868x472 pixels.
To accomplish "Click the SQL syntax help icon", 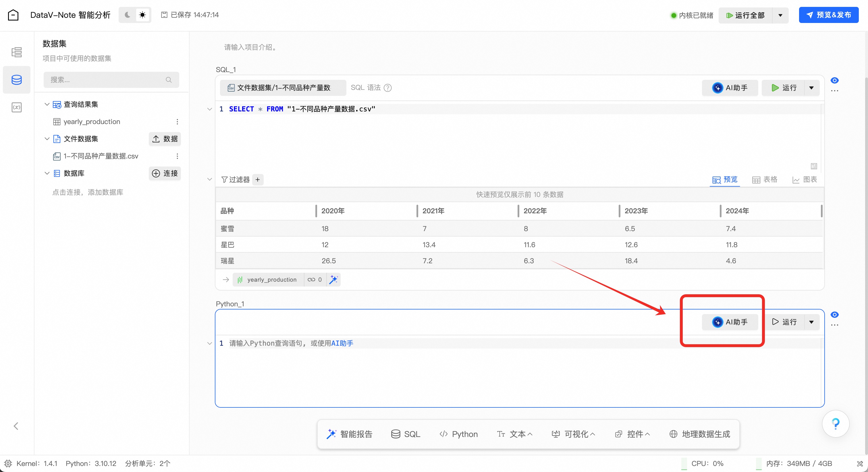I will [388, 88].
